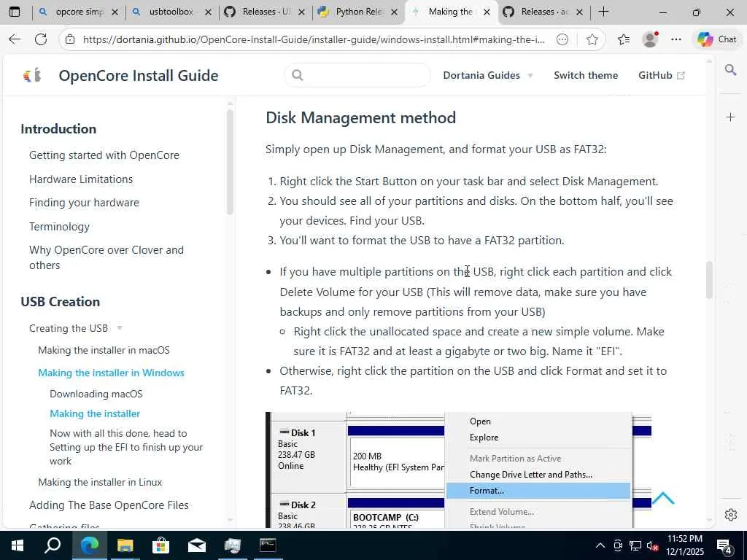Open Adding The Base OpenCore Files

[x=109, y=505]
